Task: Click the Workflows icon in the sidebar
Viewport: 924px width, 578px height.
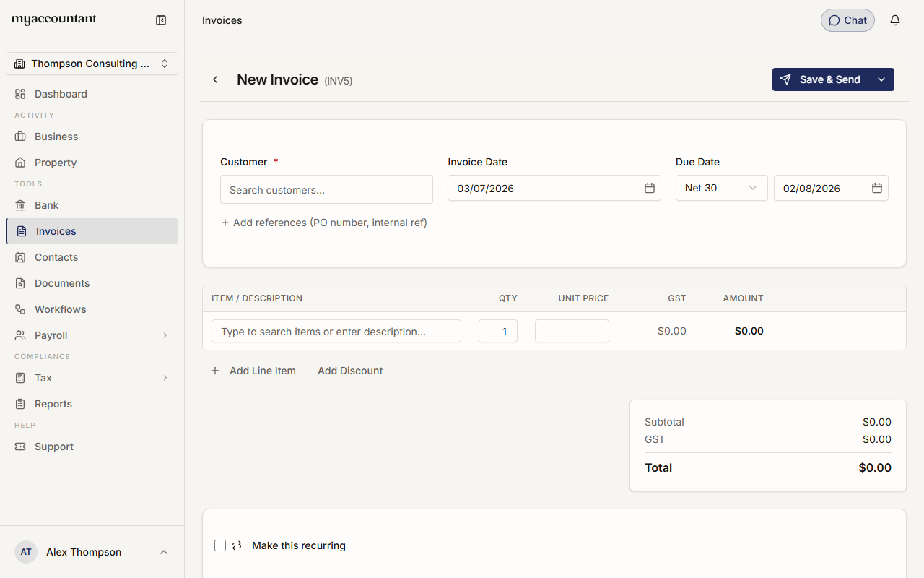Action: pyautogui.click(x=20, y=309)
